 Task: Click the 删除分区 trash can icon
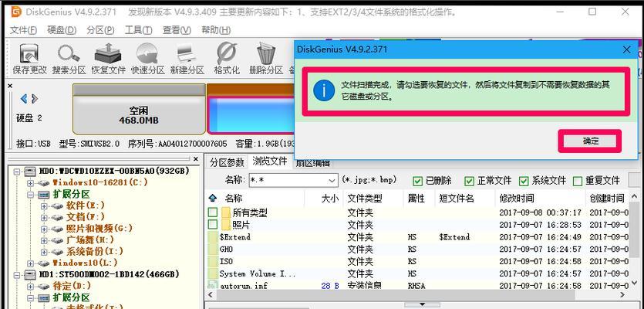[266, 53]
